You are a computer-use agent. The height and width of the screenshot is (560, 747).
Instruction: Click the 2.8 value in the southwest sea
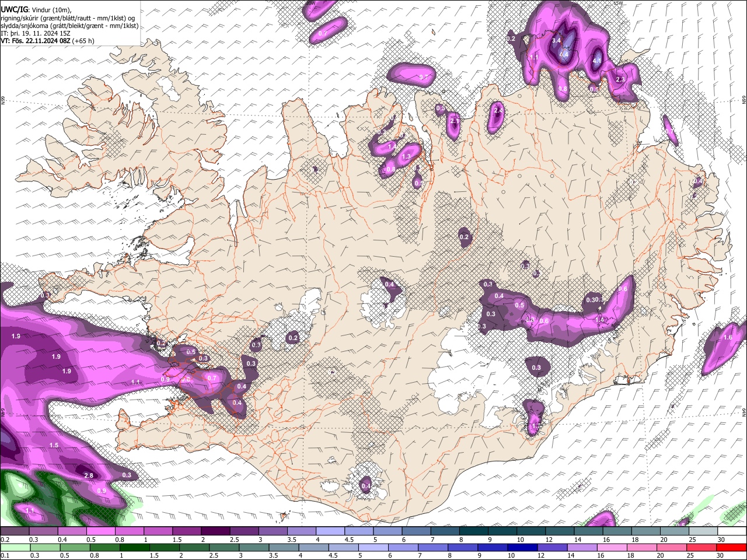(x=89, y=475)
